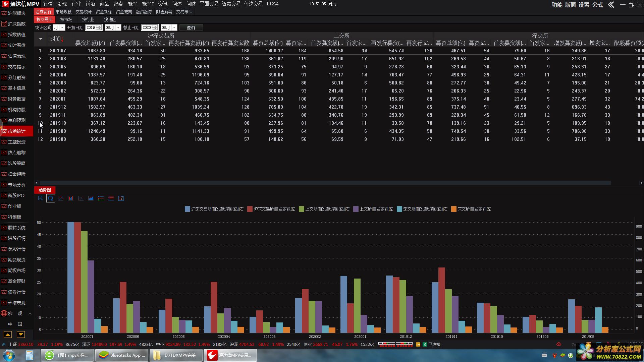Click the refresh chart icon
The image size is (644, 362).
click(50, 198)
